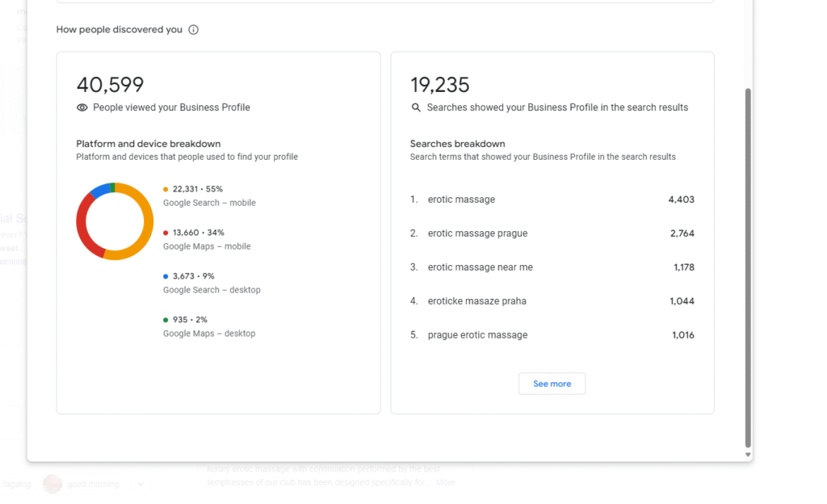Click the prague erotic massage search term

coord(477,334)
